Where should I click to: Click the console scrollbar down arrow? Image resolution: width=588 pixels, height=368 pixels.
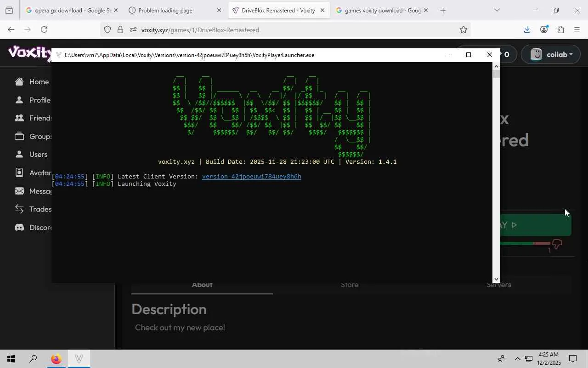point(496,279)
